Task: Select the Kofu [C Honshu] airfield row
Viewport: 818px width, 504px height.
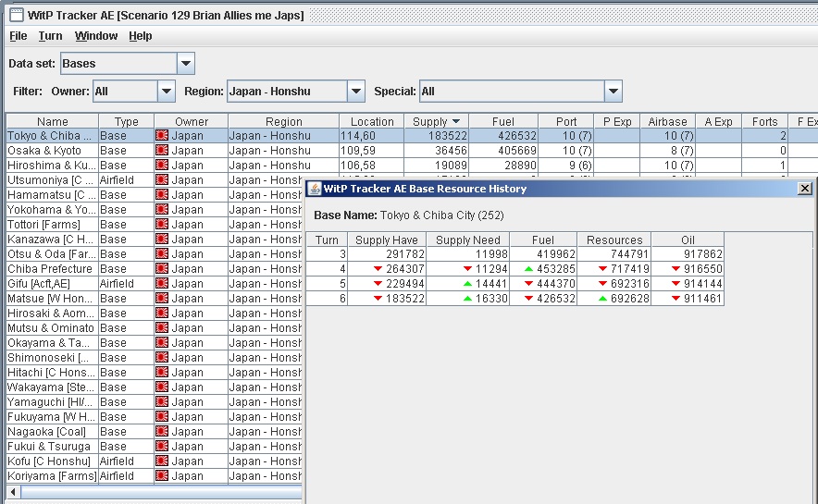Action: [x=155, y=461]
